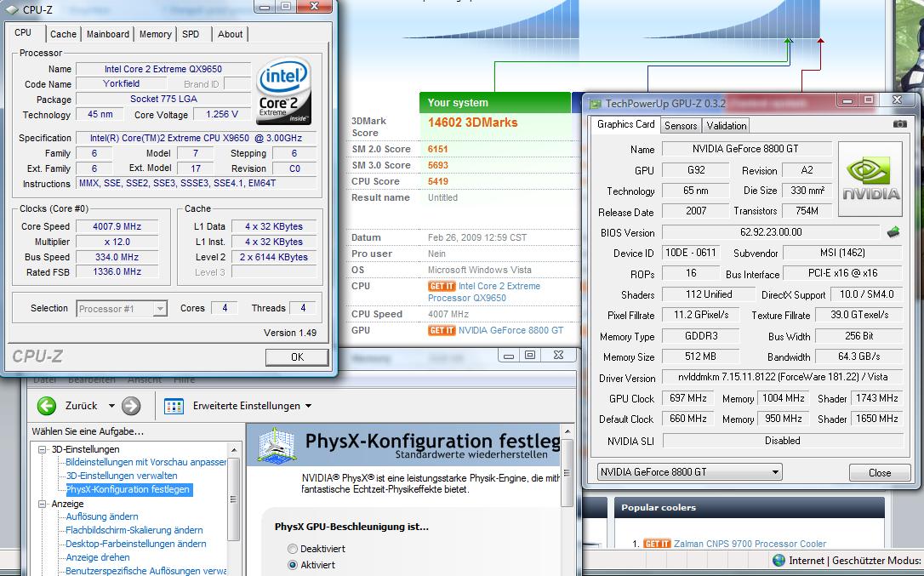Open the Zurück history dropdown arrow

click(x=111, y=406)
